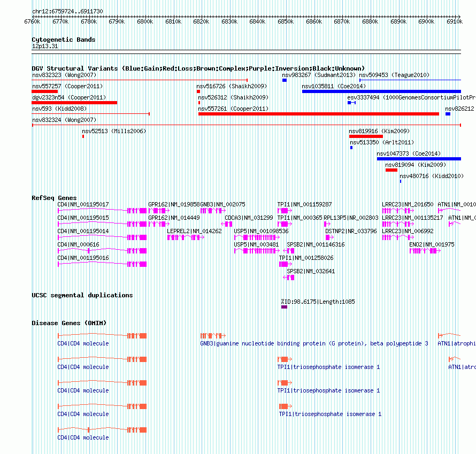Open the segmental duplication %ID:98.6175 label

coord(318,302)
